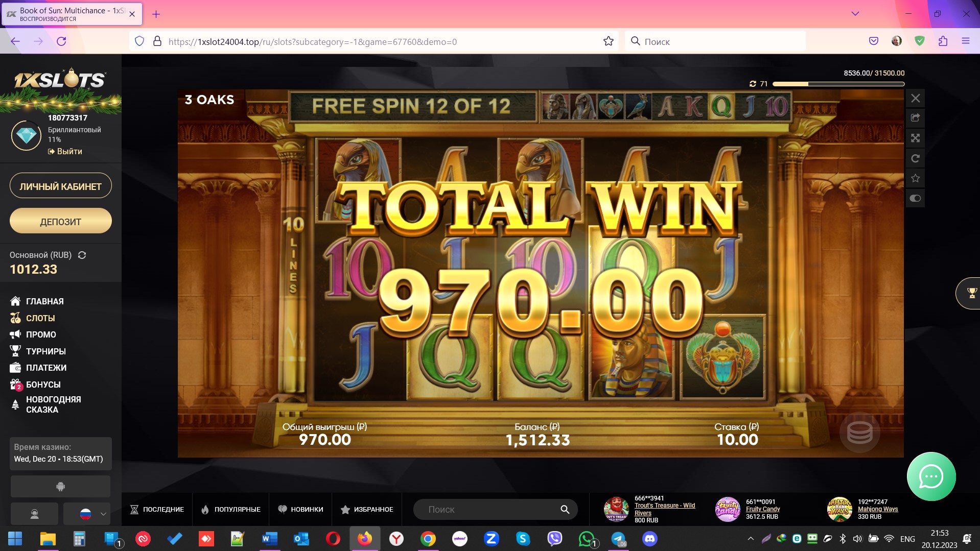Image resolution: width=980 pixels, height=551 pixels.
Task: Open Word from the taskbar
Action: 269,539
